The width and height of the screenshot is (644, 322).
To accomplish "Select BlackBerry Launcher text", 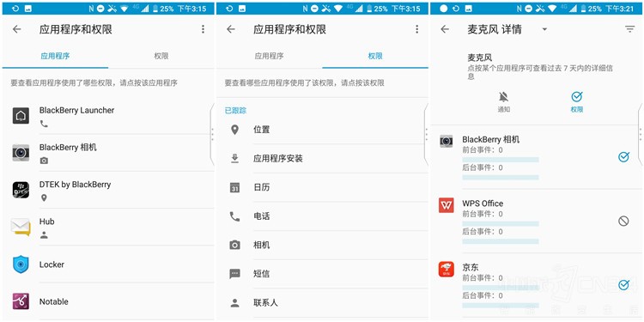I will click(x=76, y=110).
